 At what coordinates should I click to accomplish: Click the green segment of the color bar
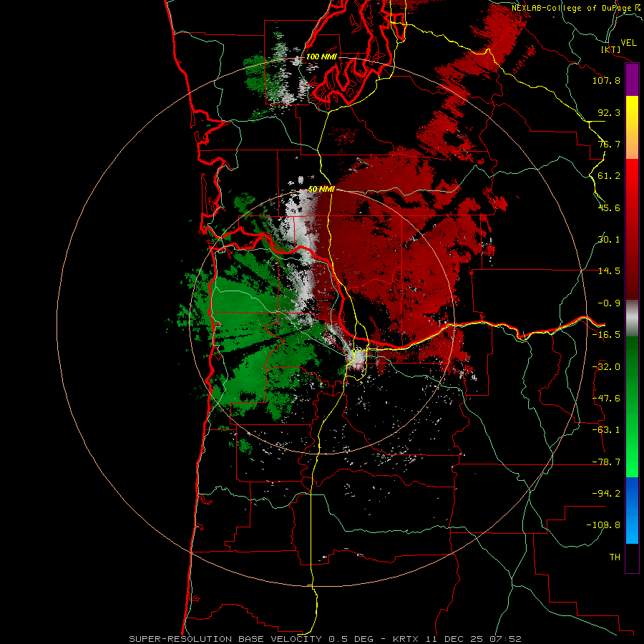632,406
